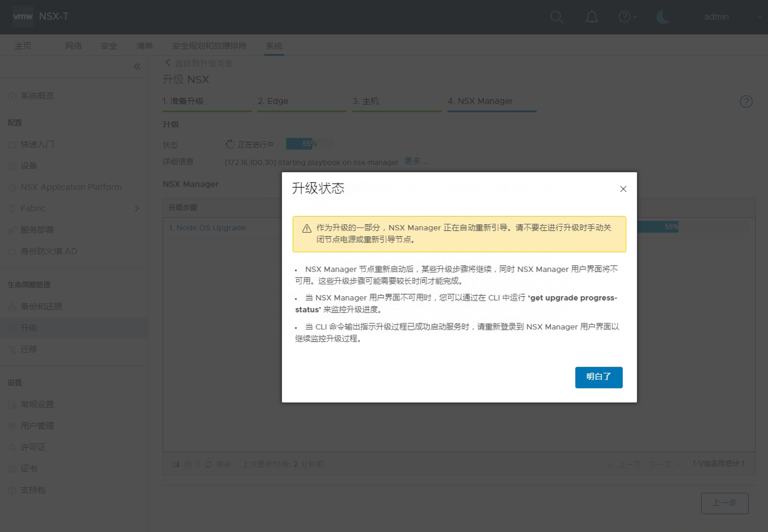Click the 更多... link
Screen dimensions: 768x532
pyautogui.click(x=416, y=161)
